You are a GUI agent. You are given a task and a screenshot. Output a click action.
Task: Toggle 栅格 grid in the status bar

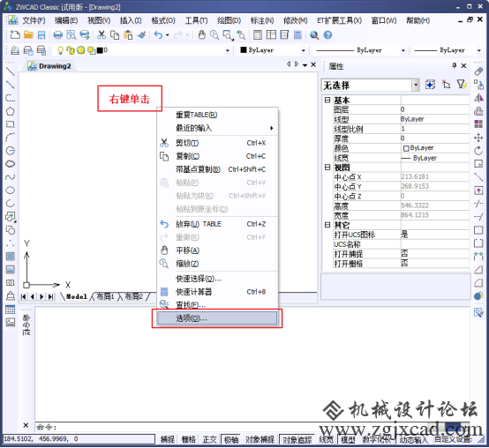click(188, 439)
